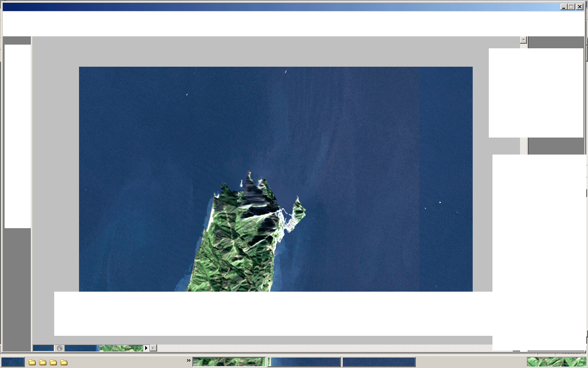Click the black right-pointing arrow beside the view buttons

pyautogui.click(x=147, y=348)
